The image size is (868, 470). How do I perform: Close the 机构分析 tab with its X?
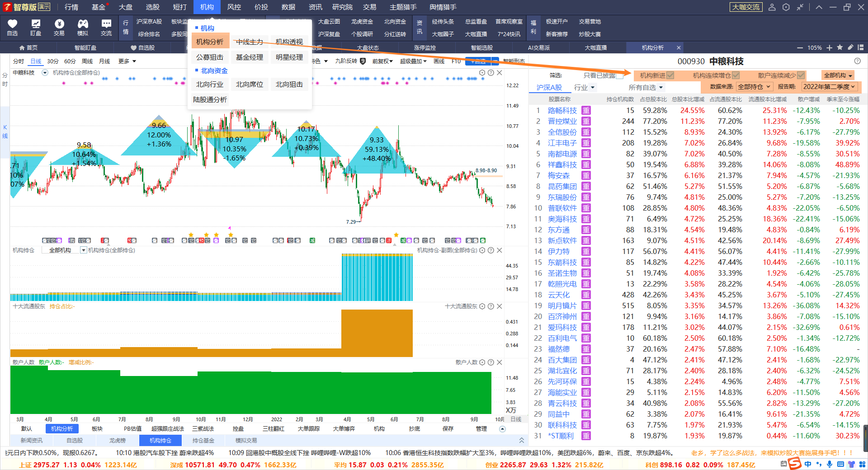(679, 47)
